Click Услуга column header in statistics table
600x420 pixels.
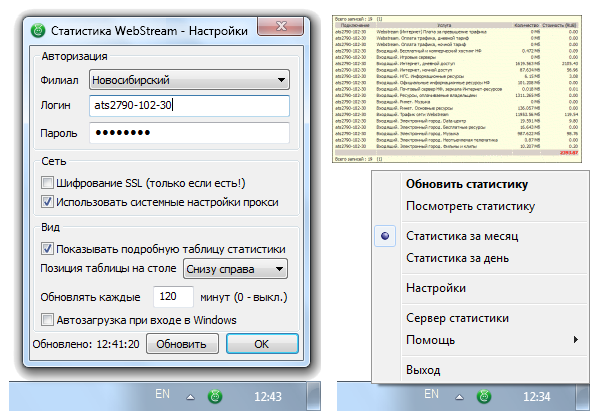tap(444, 25)
